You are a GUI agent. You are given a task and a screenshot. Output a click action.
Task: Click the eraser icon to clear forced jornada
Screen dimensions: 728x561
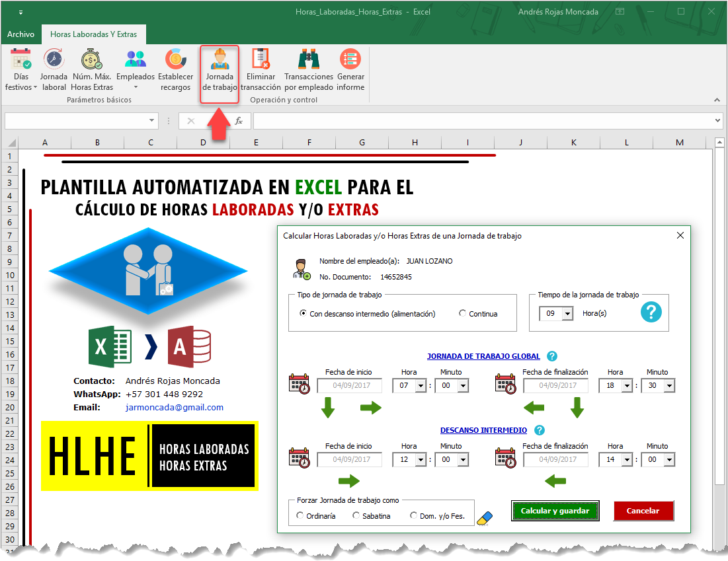[x=485, y=518]
